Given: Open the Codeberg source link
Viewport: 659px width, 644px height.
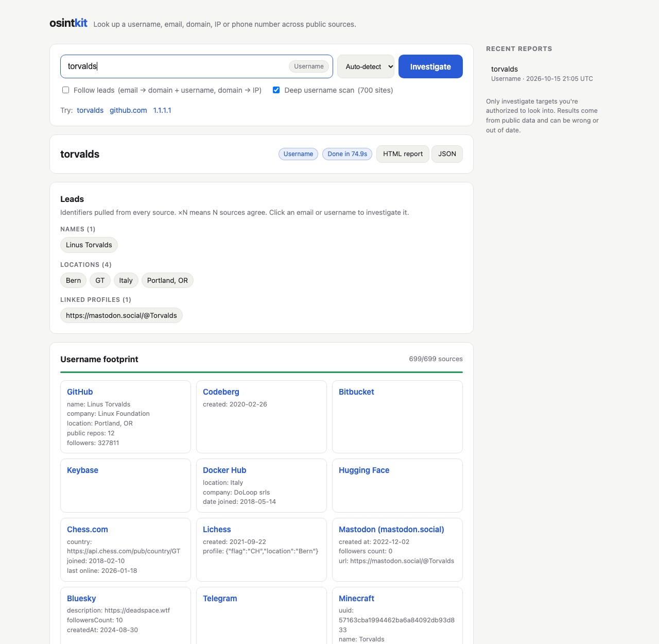Looking at the screenshot, I should point(221,392).
